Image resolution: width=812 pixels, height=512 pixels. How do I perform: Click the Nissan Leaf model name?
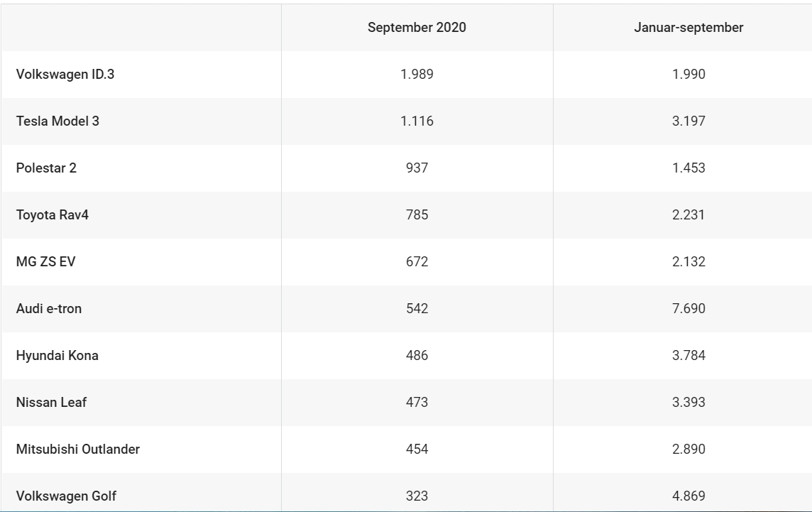(x=51, y=402)
